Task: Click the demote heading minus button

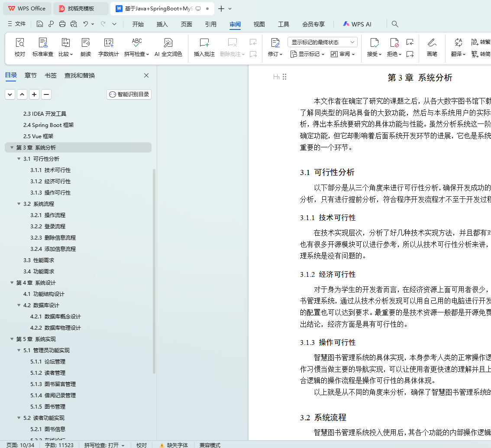Action: pyautogui.click(x=46, y=94)
